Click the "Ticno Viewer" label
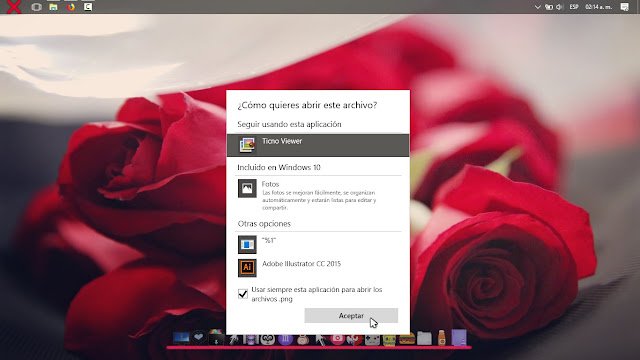This screenshot has width=640, height=360. [x=282, y=141]
